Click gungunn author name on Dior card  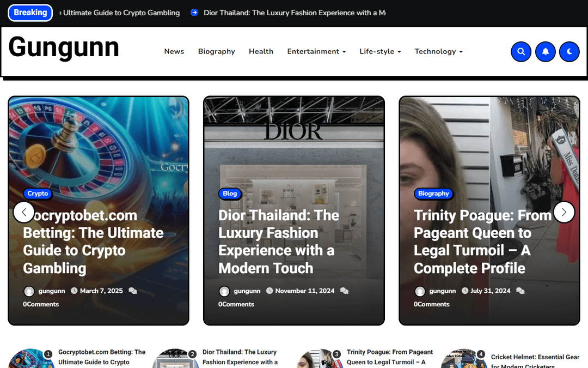tap(247, 291)
